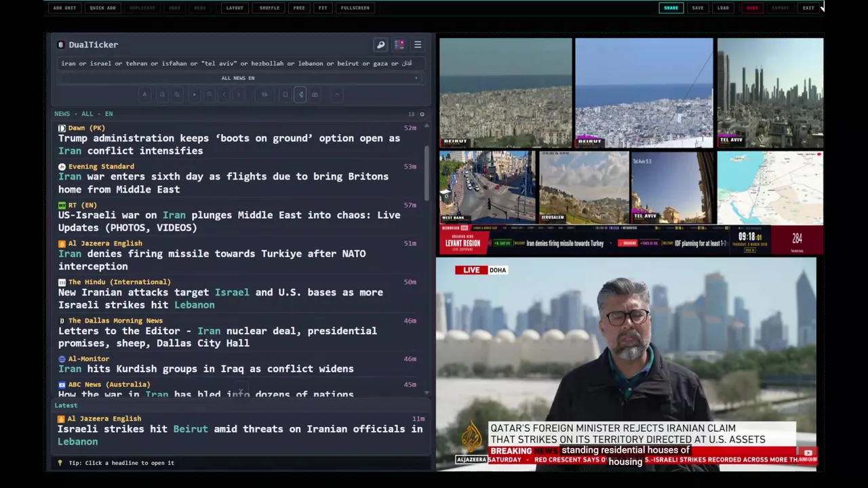The height and width of the screenshot is (488, 868).
Task: Click the Dawn (PK) source icon
Action: (x=62, y=128)
